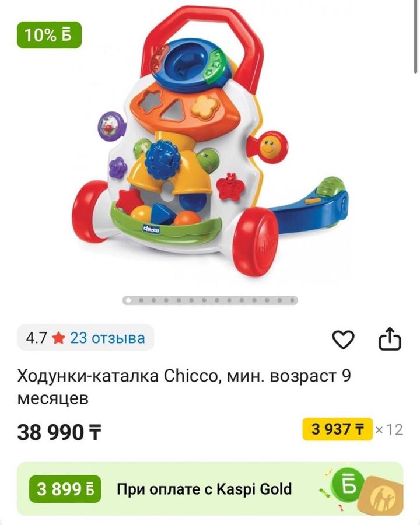
Task: Add product to favorites with heart icon
Action: tap(343, 339)
